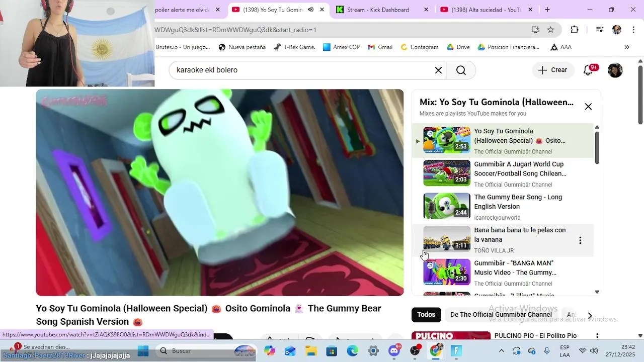Open Chrome media controls icon
The image size is (644, 362).
(599, 30)
